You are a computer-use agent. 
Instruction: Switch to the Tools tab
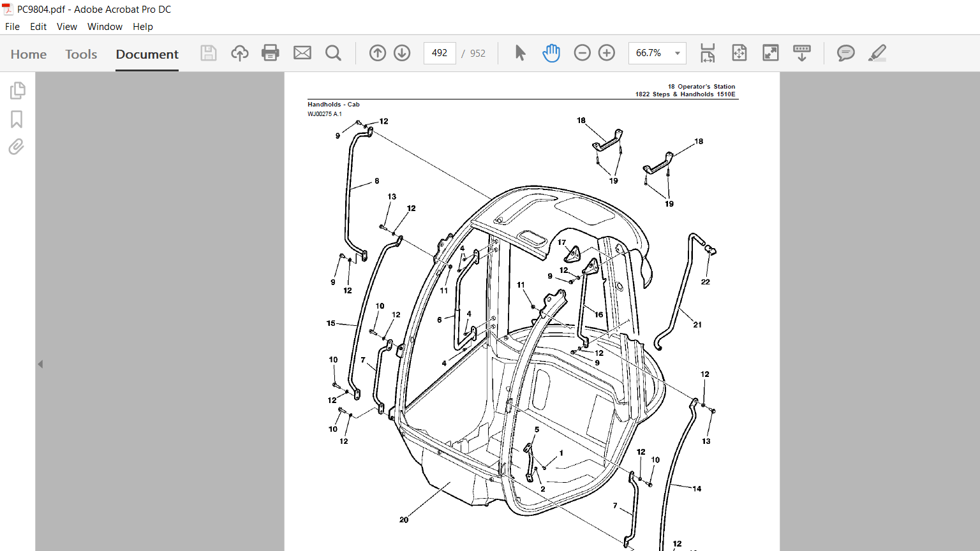pos(81,54)
